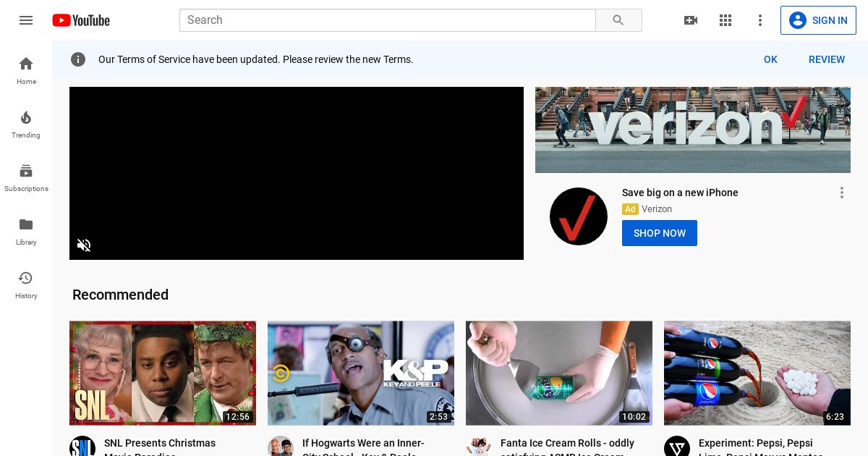Image resolution: width=868 pixels, height=456 pixels.
Task: Open the Key & Peele Hogwarts thumbnail
Action: coord(361,373)
